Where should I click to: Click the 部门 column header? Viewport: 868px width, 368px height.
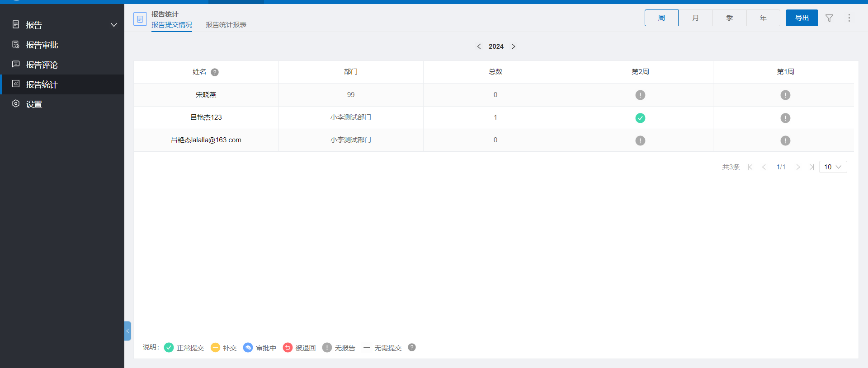(351, 72)
